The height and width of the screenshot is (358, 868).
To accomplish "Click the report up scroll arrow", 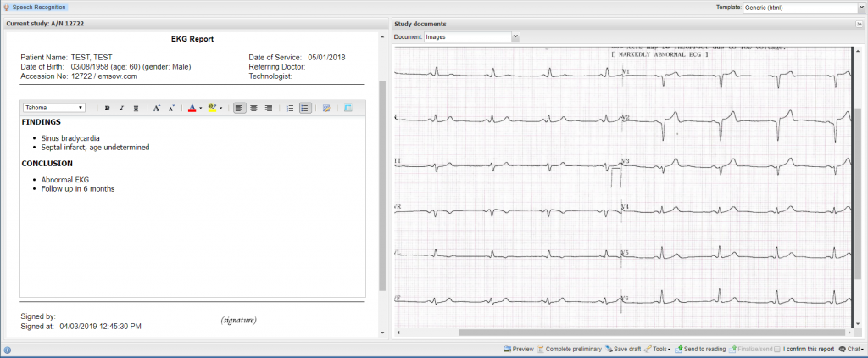I will tap(382, 36).
